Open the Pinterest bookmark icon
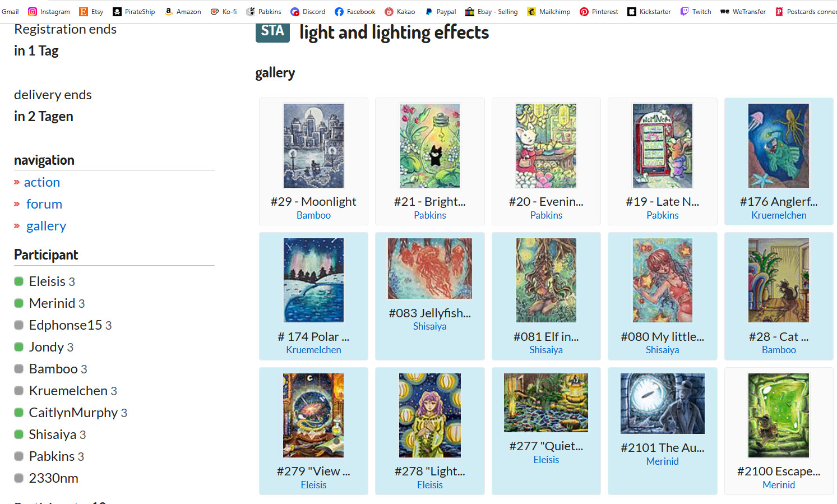Screen dimensions: 837x504 [584, 12]
